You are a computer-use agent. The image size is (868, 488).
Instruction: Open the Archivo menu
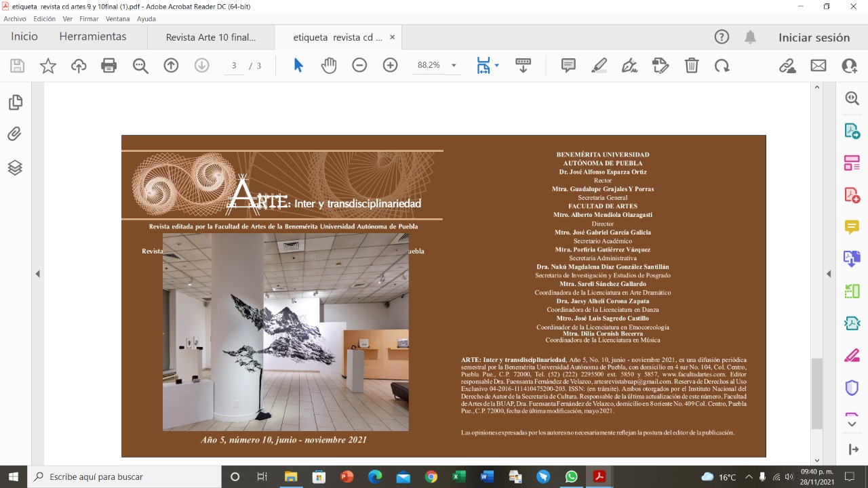15,19
